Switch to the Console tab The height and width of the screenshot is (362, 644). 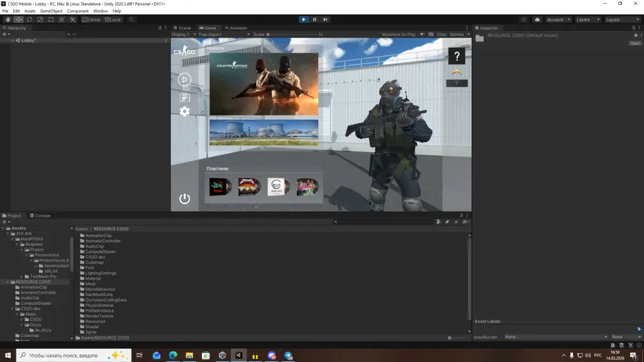pyautogui.click(x=42, y=216)
